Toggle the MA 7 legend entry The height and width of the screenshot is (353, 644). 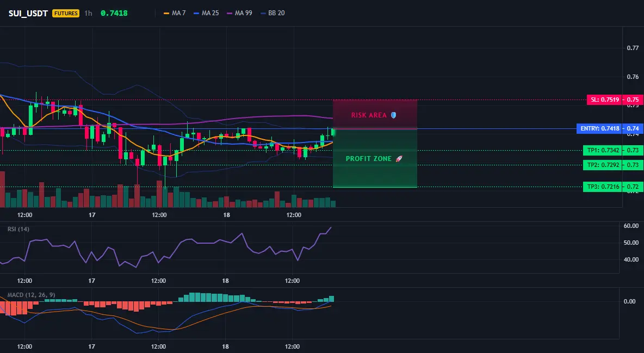[175, 13]
